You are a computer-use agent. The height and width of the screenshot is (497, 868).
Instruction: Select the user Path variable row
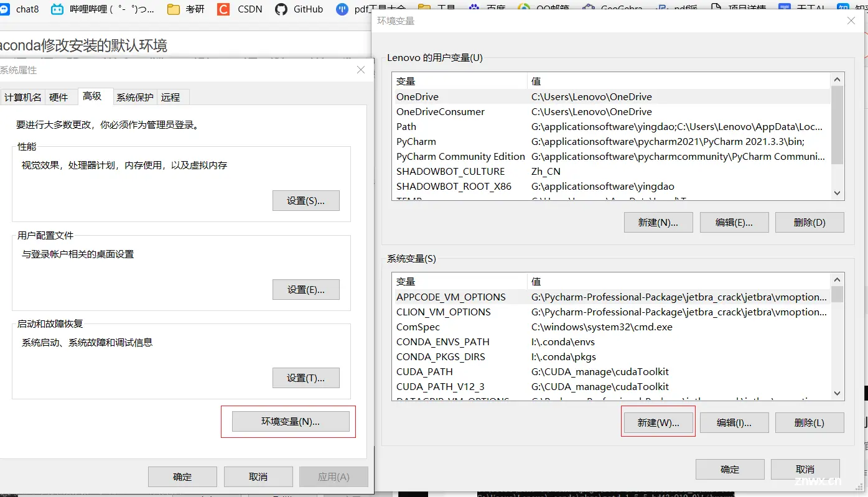point(612,126)
